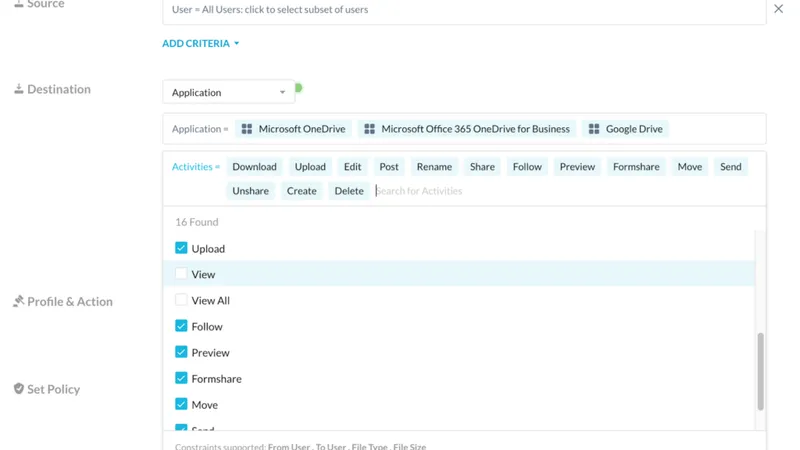Click the User = All Users source field
This screenshot has width=800, height=450.
pyautogui.click(x=464, y=10)
